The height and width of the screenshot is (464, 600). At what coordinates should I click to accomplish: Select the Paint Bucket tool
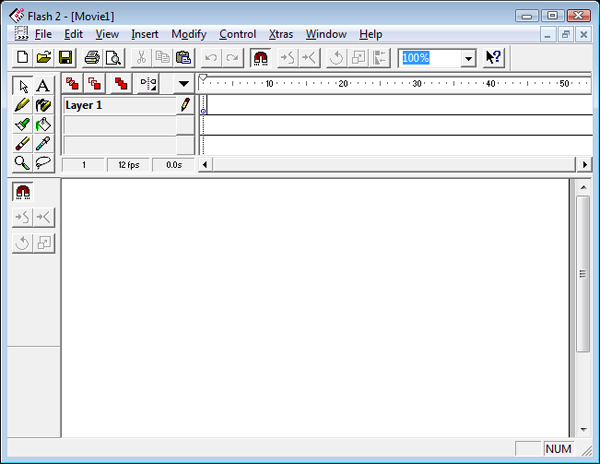click(43, 125)
